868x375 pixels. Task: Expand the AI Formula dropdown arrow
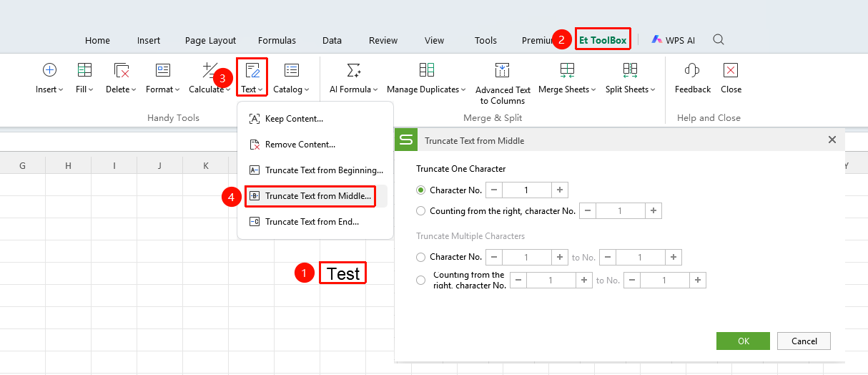[375, 90]
